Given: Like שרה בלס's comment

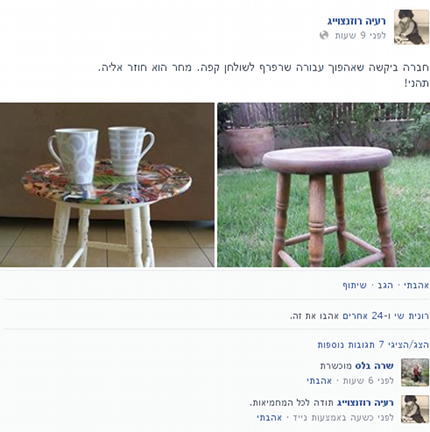Looking at the screenshot, I should [x=319, y=381].
